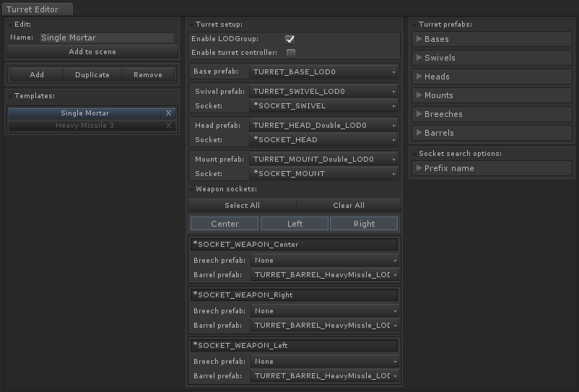Select the Heavy Missile 3 template
The width and height of the screenshot is (579, 392).
84,126
